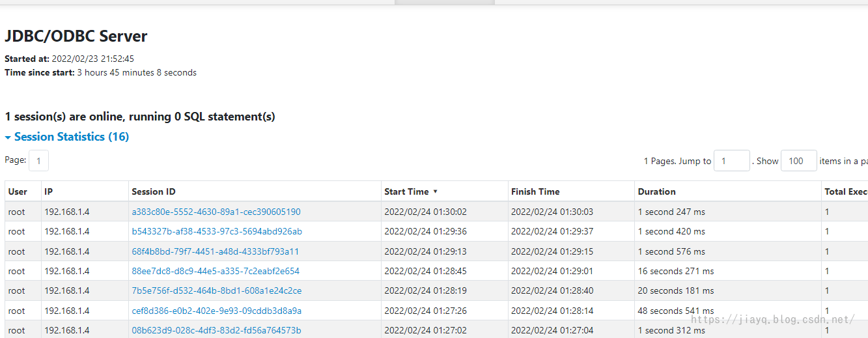The width and height of the screenshot is (868, 338).
Task: Select the JDBC/ODBC Server heading
Action: click(x=76, y=36)
